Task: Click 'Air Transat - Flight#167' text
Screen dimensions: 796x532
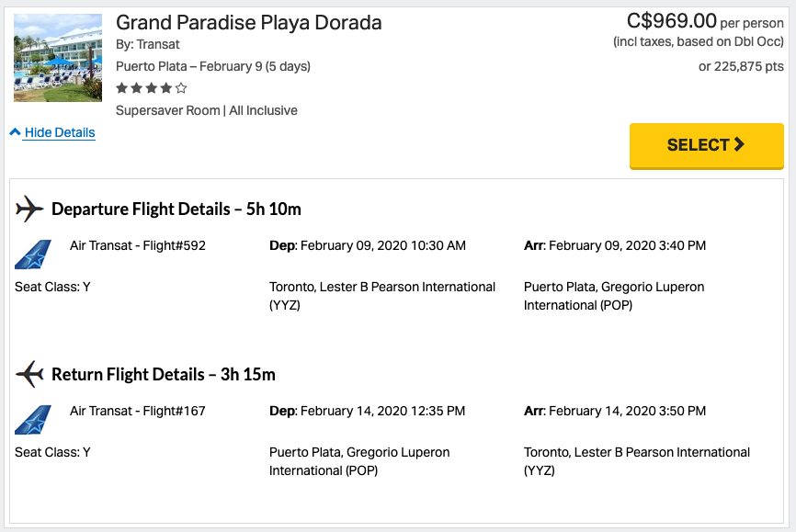Action: coord(138,412)
